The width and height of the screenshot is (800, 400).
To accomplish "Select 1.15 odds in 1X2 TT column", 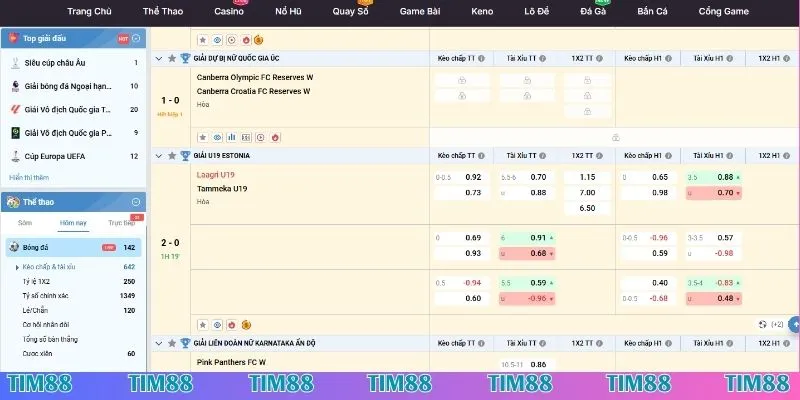I will 587,177.
